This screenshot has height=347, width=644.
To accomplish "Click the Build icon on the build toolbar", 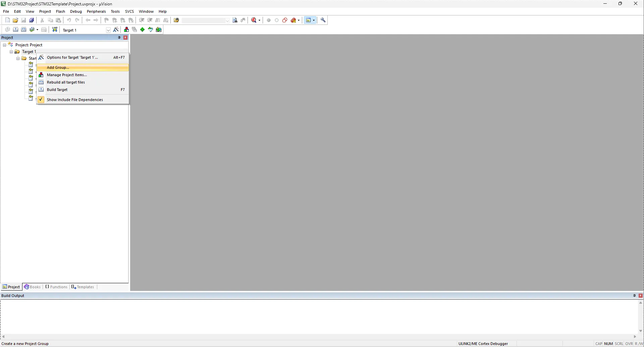I will (15, 30).
